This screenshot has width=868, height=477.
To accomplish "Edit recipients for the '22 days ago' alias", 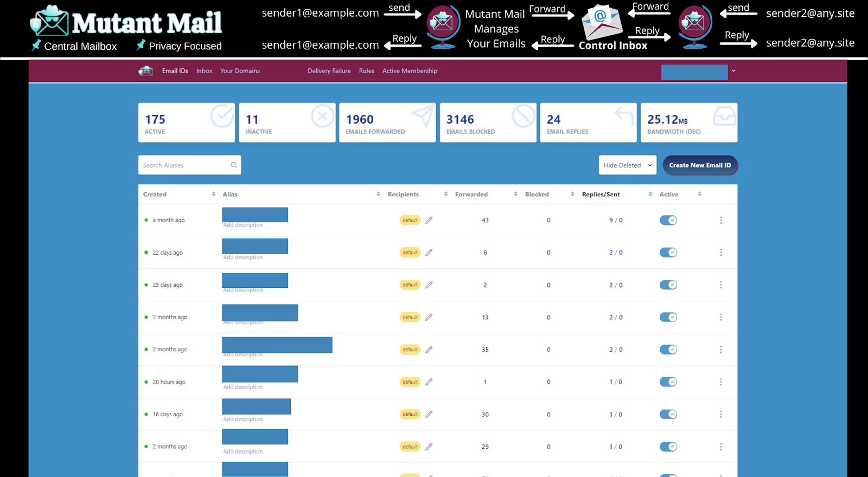I will [x=429, y=253].
